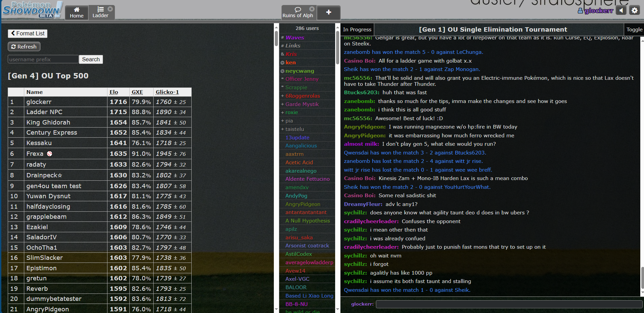Click the chat message input box
The width and height of the screenshot is (644, 313).
tap(509, 304)
